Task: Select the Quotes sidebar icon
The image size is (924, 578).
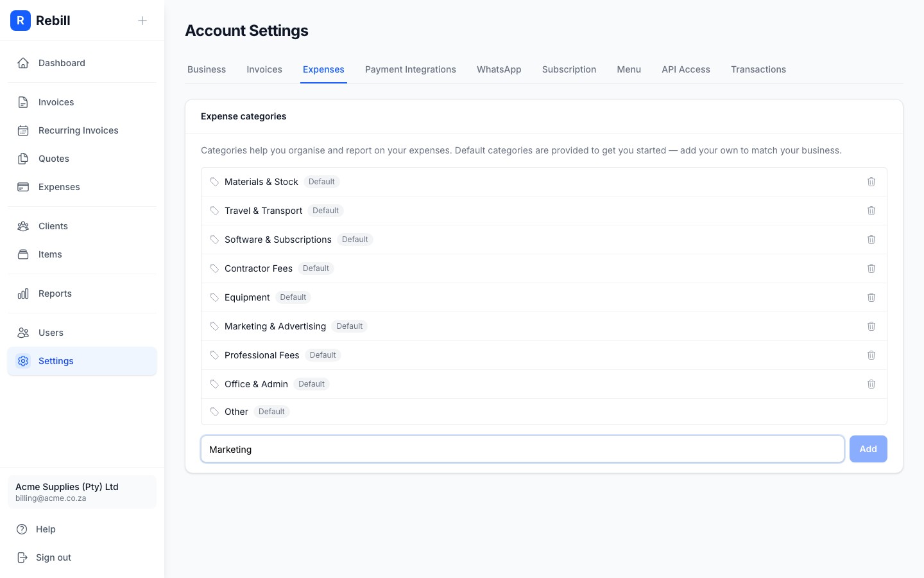Action: [23, 159]
